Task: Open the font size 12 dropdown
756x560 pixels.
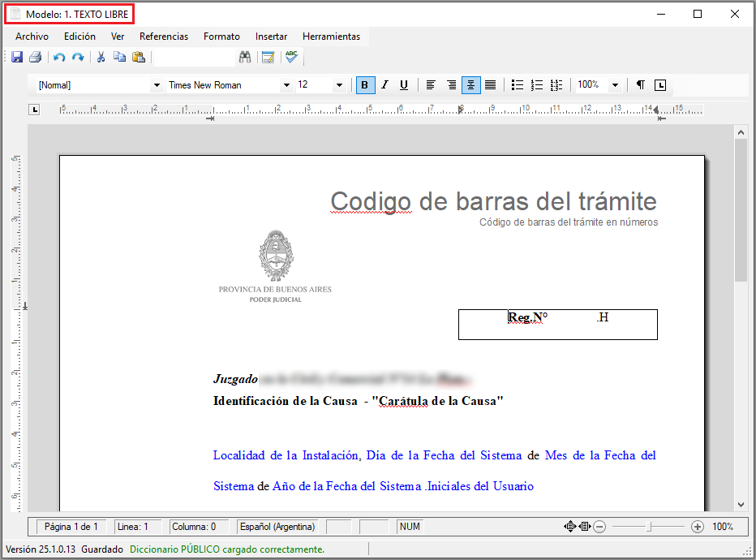Action: click(x=339, y=85)
